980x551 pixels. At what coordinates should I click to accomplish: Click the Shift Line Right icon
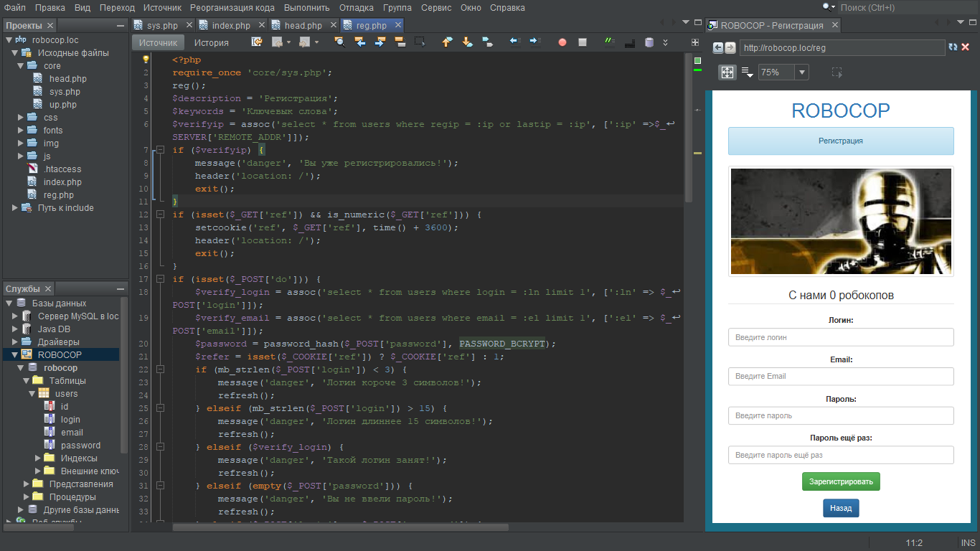534,42
